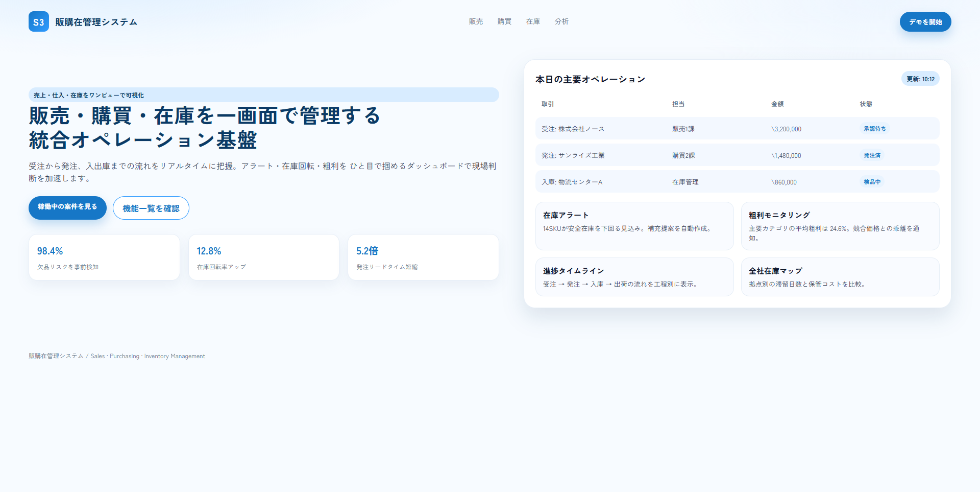This screenshot has width=980, height=492.
Task: Select the 分析 navigation link
Action: (x=561, y=21)
